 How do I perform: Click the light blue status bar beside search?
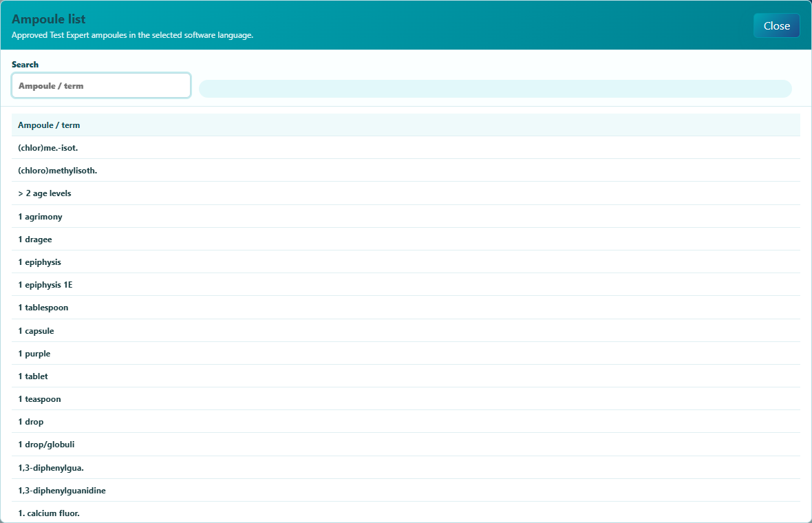coord(495,89)
